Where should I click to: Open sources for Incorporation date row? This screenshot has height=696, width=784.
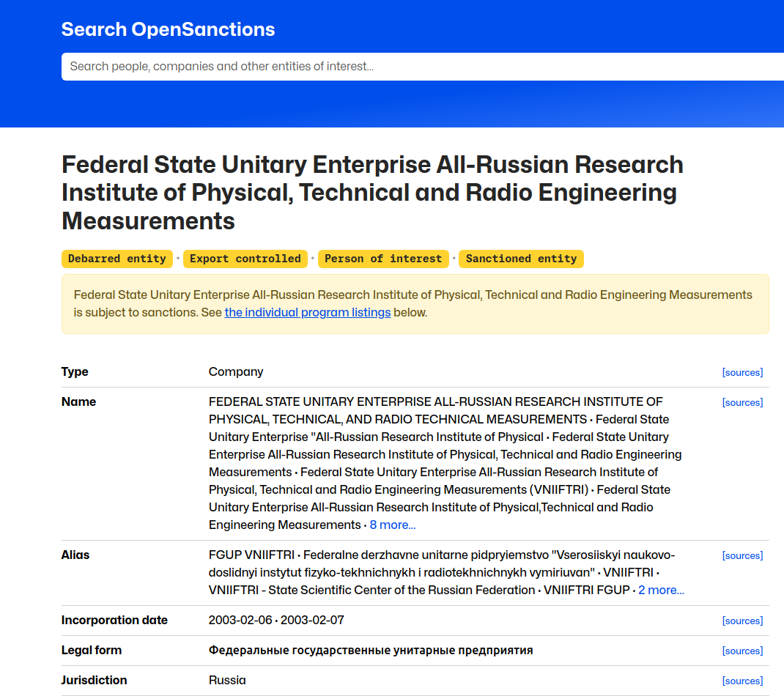point(742,621)
